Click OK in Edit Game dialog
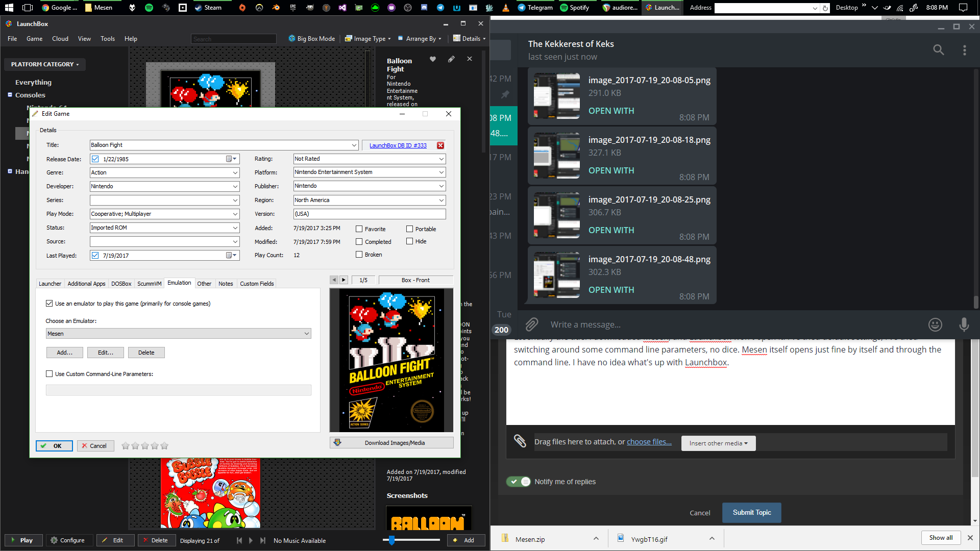The width and height of the screenshot is (980, 551). (54, 446)
